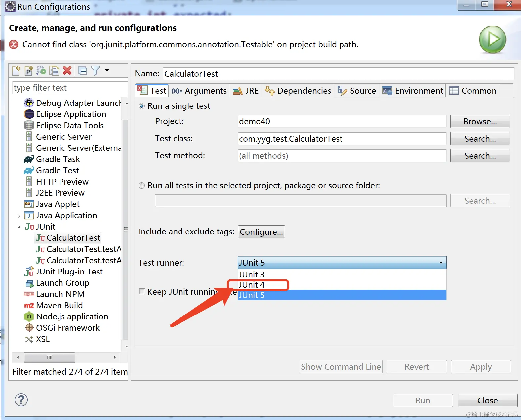Delete selected launch configuration with red X
This screenshot has height=420, width=521.
click(67, 70)
